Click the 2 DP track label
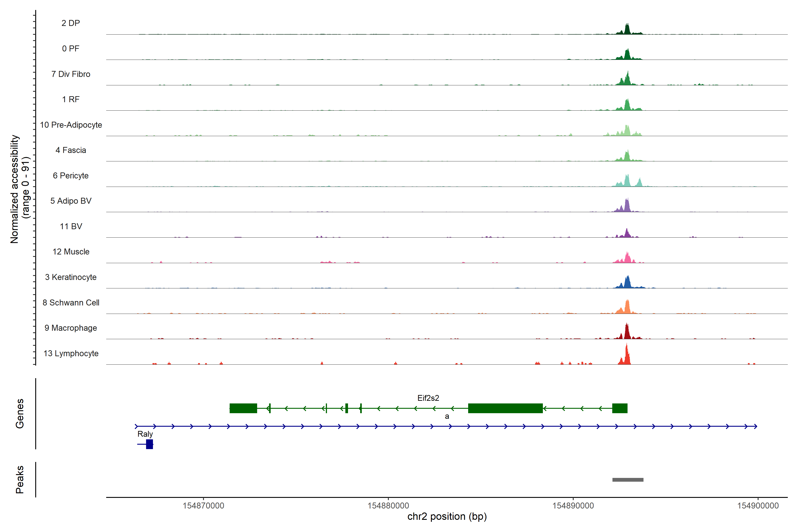The width and height of the screenshot is (798, 532). pyautogui.click(x=70, y=23)
